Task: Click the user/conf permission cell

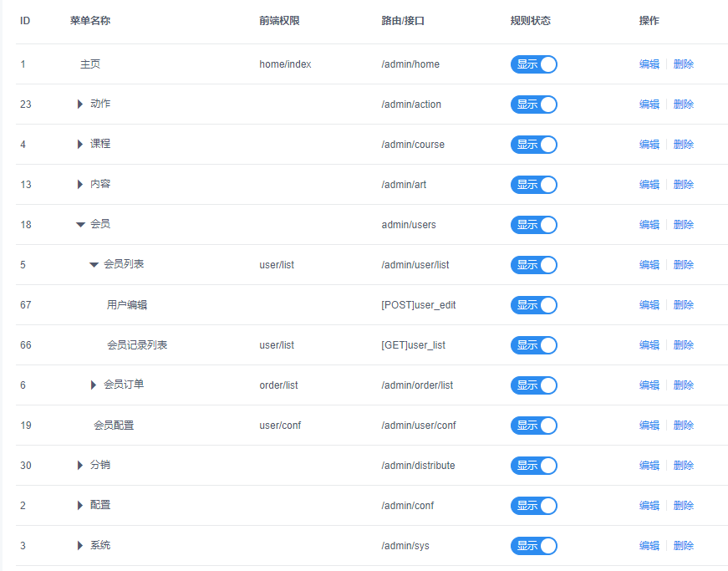Action: (280, 426)
